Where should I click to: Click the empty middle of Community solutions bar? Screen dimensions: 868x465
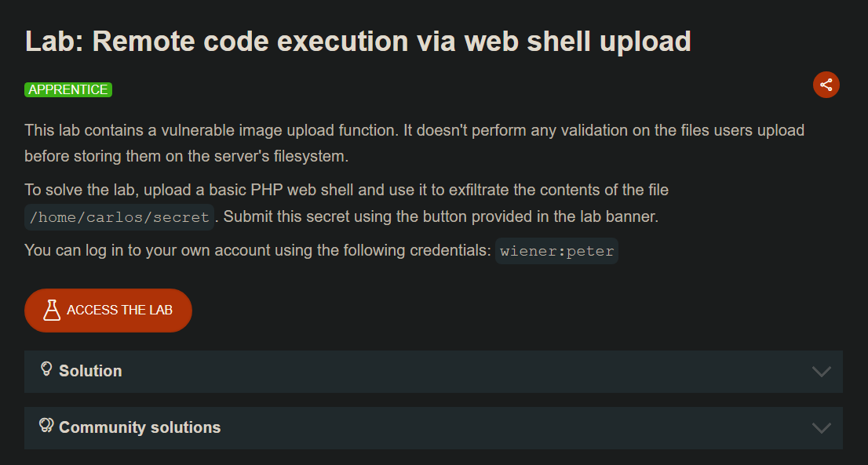510,428
